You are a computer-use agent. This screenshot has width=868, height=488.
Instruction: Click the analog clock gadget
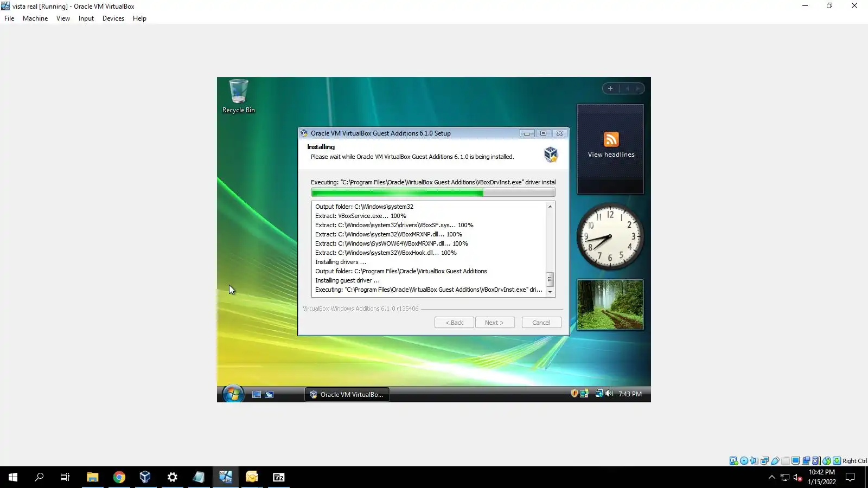click(610, 236)
